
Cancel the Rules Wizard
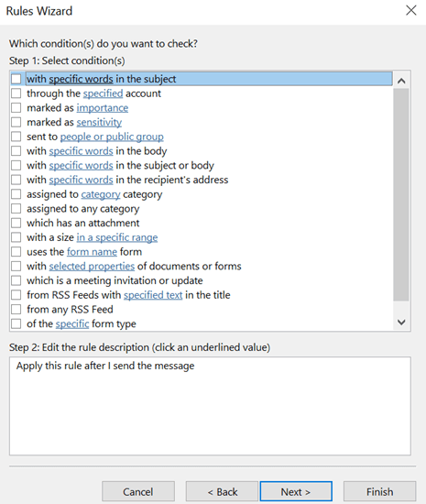[138, 491]
